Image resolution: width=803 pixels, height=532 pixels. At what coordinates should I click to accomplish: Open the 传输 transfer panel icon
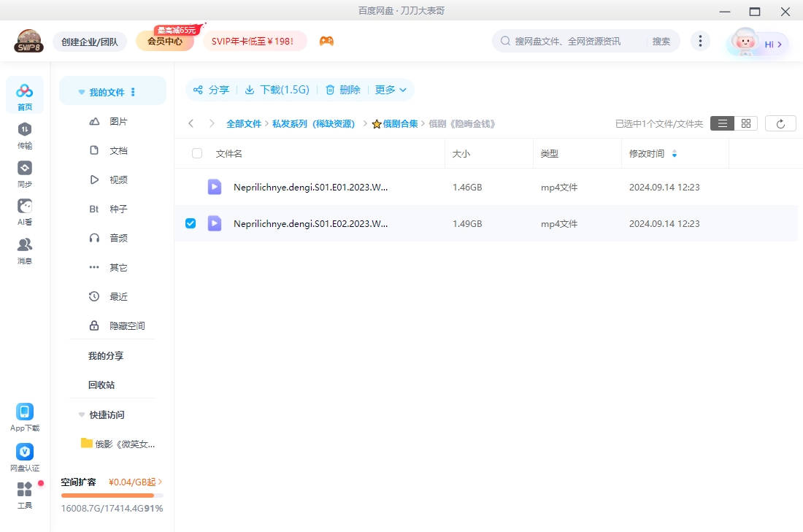(25, 130)
